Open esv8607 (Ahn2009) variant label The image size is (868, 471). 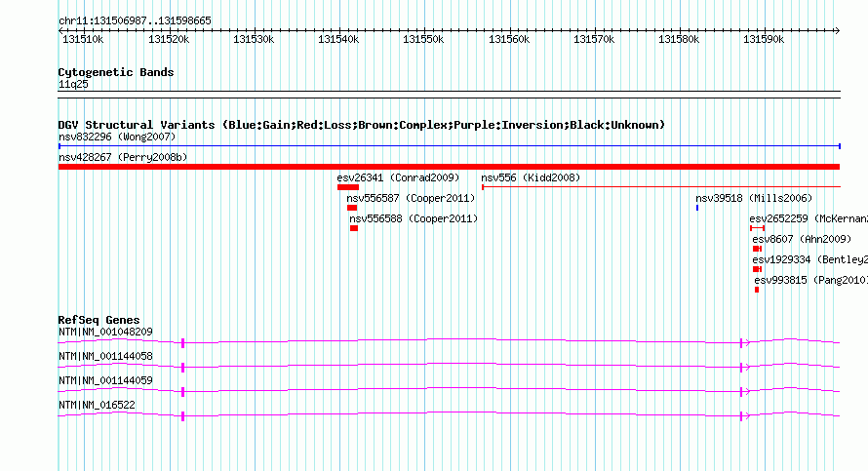point(802,239)
